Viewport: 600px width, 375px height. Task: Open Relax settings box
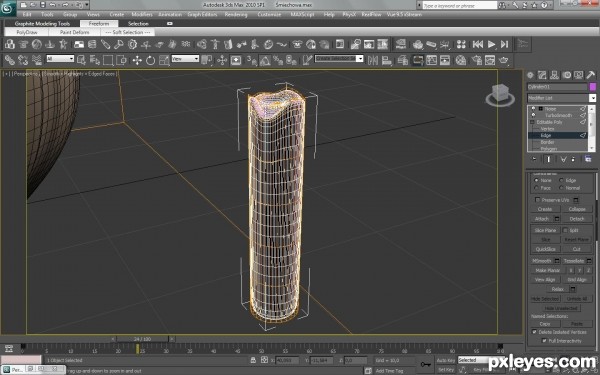573,289
